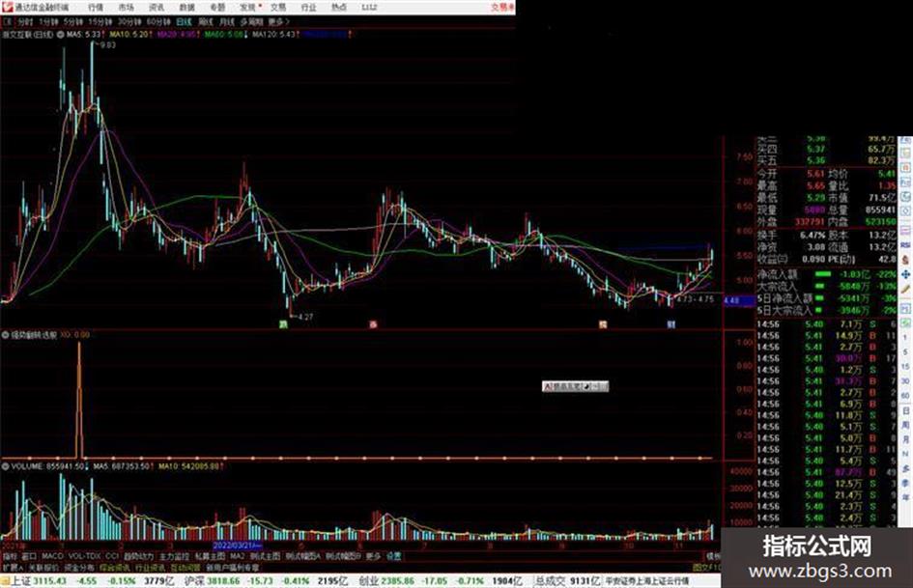Image resolution: width=913 pixels, height=588 pixels.
Task: Open the 新用户福利专享 link
Action: (x=232, y=567)
